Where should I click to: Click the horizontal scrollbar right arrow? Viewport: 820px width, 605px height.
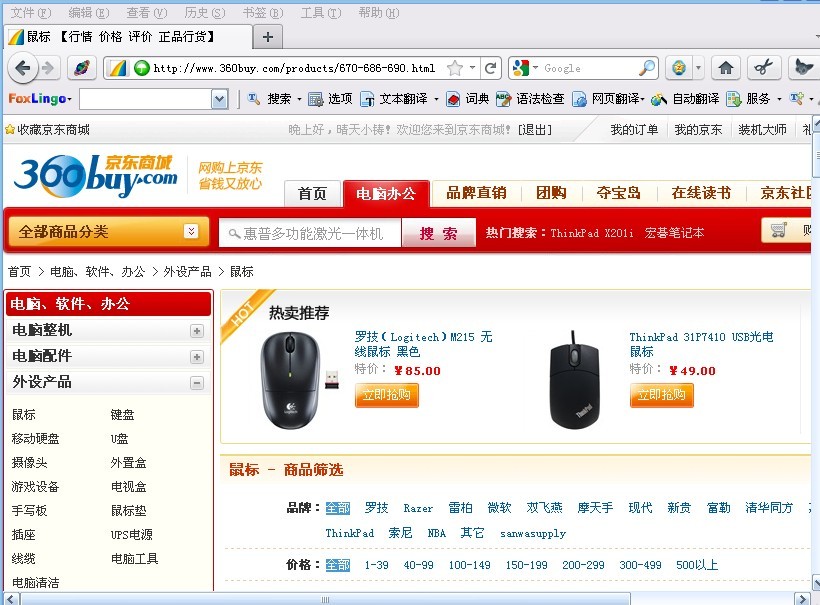(801, 599)
